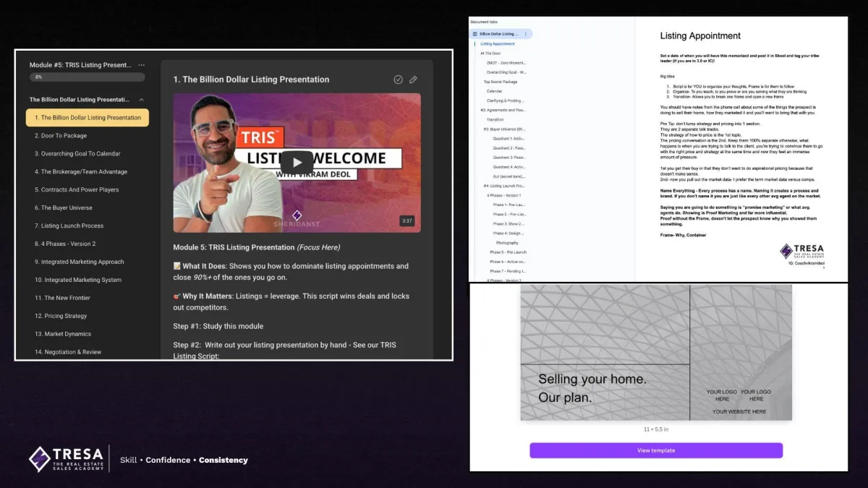Go to Phase 7 - Pending outline entry
This screenshot has height=488, width=868.
pos(509,271)
